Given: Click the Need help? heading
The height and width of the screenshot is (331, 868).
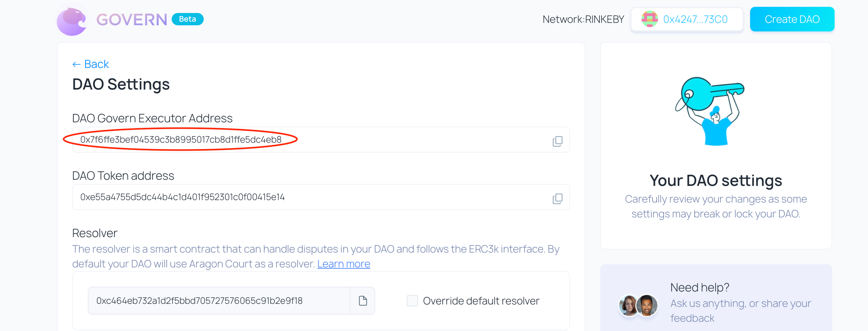Looking at the screenshot, I should pyautogui.click(x=700, y=287).
